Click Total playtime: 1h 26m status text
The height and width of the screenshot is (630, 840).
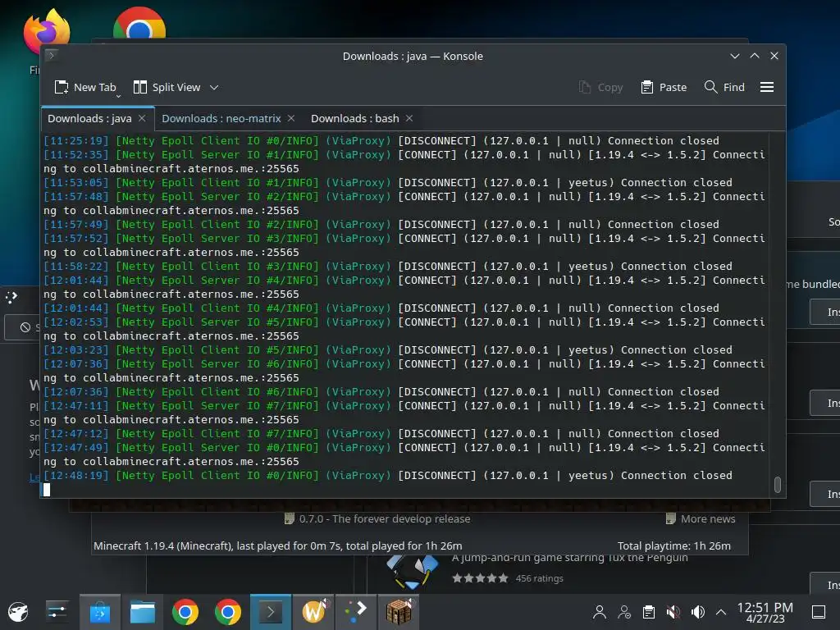[x=674, y=546]
